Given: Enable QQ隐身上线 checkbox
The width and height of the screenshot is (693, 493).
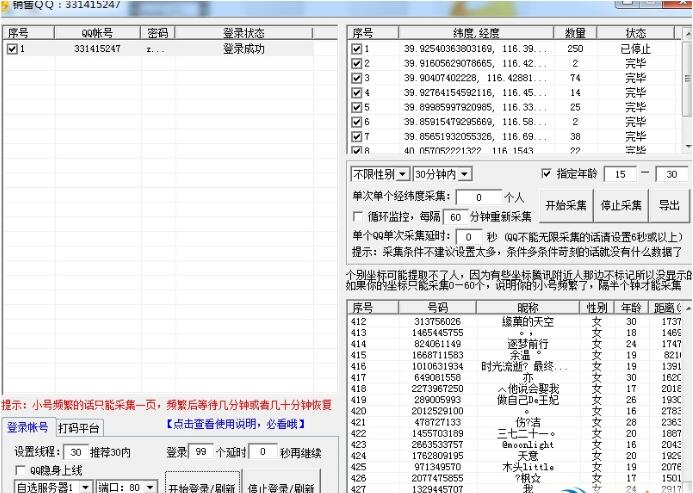Looking at the screenshot, I should 20,470.
